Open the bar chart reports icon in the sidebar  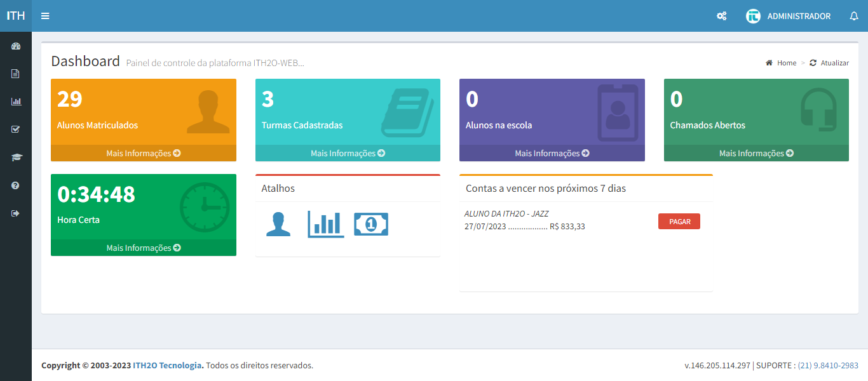(16, 101)
